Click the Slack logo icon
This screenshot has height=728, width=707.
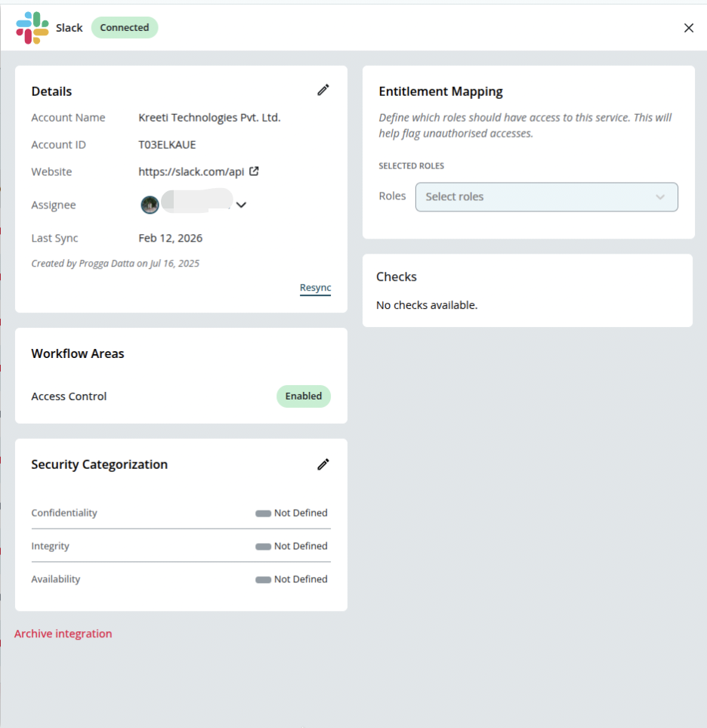(31, 27)
